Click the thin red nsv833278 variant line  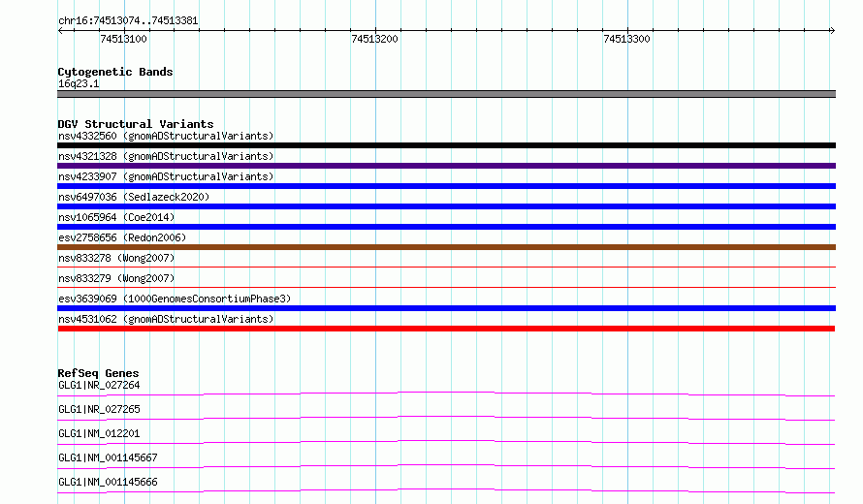[446, 267]
